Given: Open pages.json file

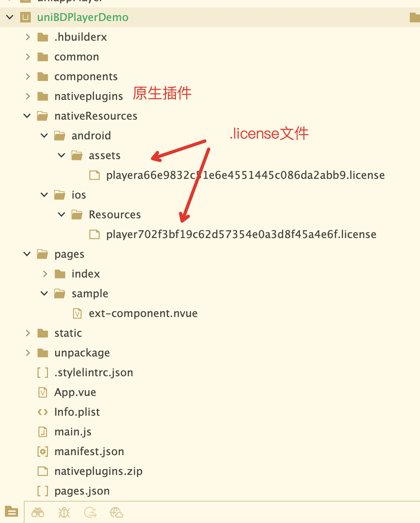Looking at the screenshot, I should point(82,491).
